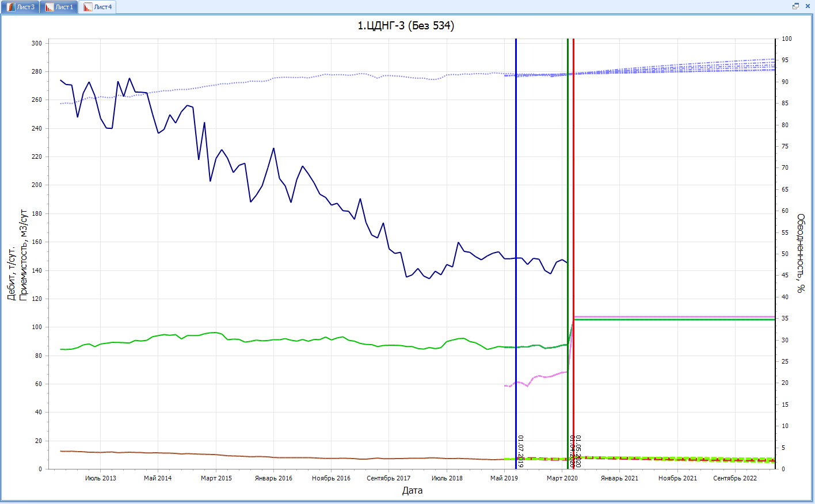Click the Март 2020 date label
This screenshot has width=815, height=504.
[562, 478]
